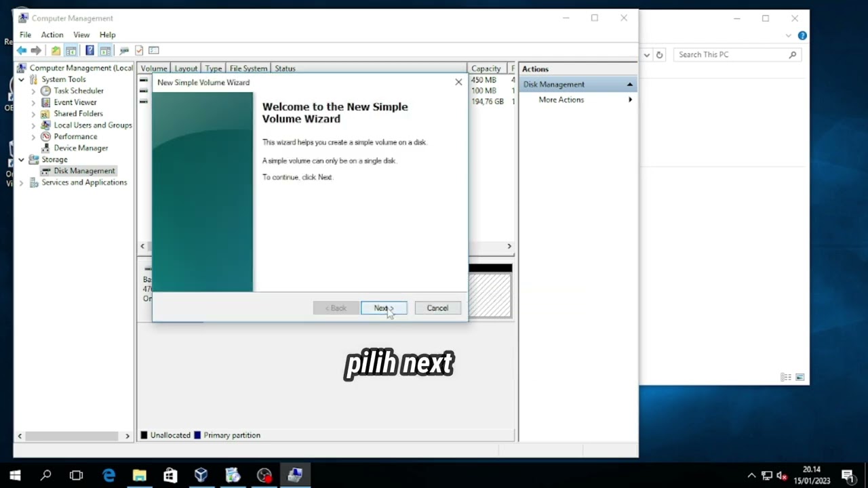This screenshot has height=488, width=868.
Task: Switch to details view in Explorer window
Action: [x=786, y=377]
